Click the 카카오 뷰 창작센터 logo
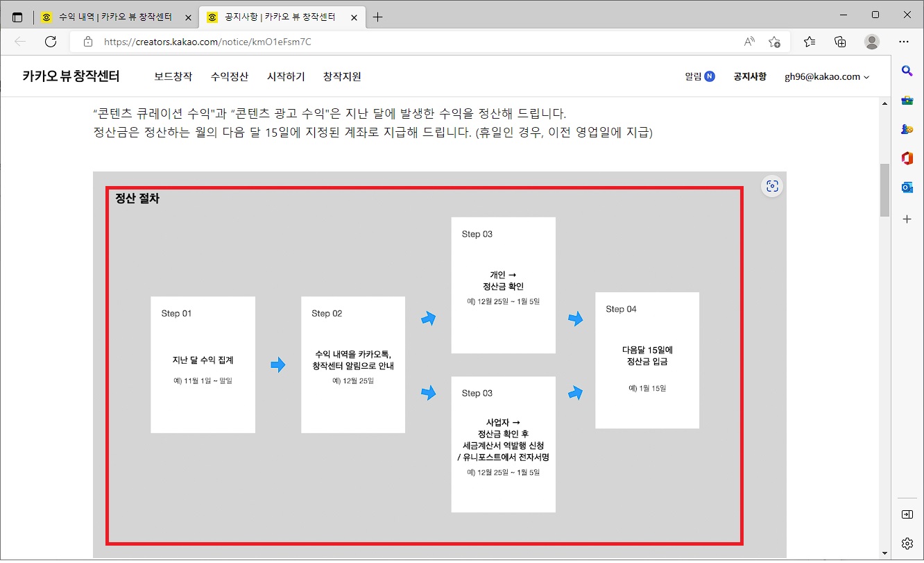This screenshot has height=563, width=924. pos(71,76)
